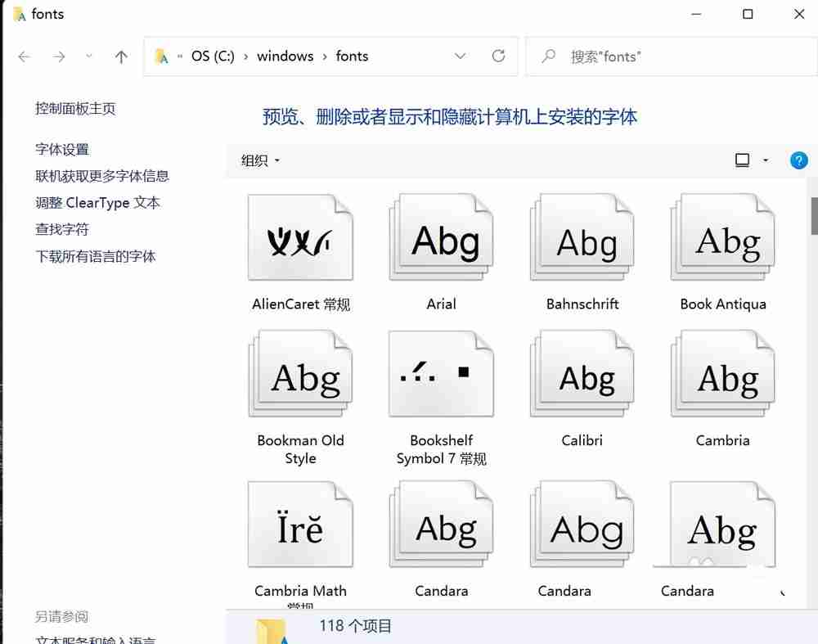Select the Calibri font icon
This screenshot has width=818, height=644.
(582, 374)
